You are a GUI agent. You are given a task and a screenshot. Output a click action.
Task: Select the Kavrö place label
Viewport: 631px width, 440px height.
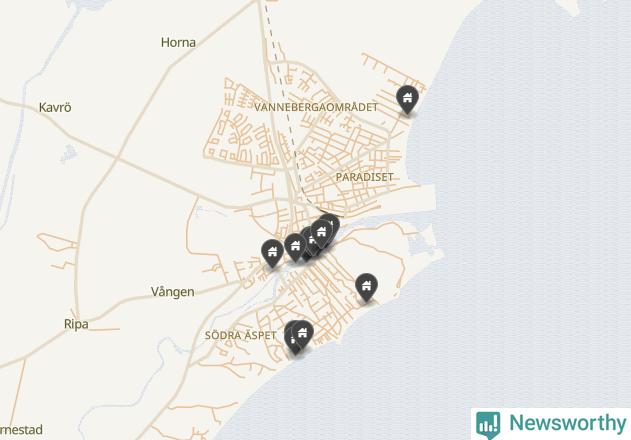(55, 107)
